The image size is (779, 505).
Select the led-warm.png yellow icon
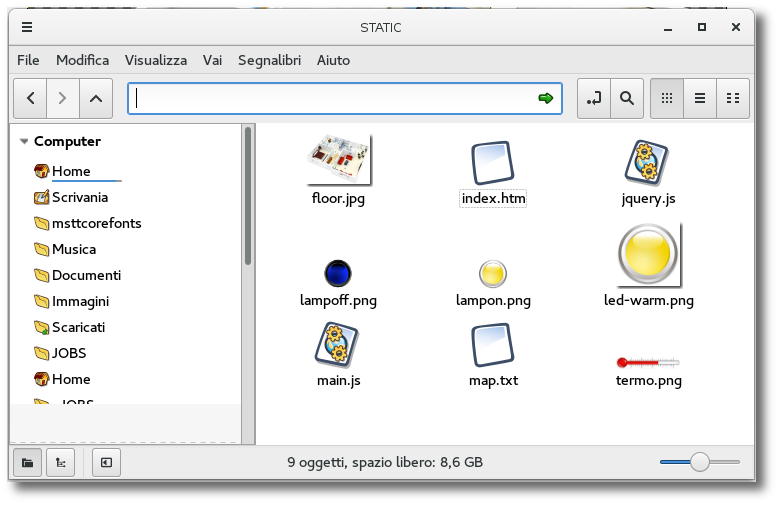click(648, 255)
